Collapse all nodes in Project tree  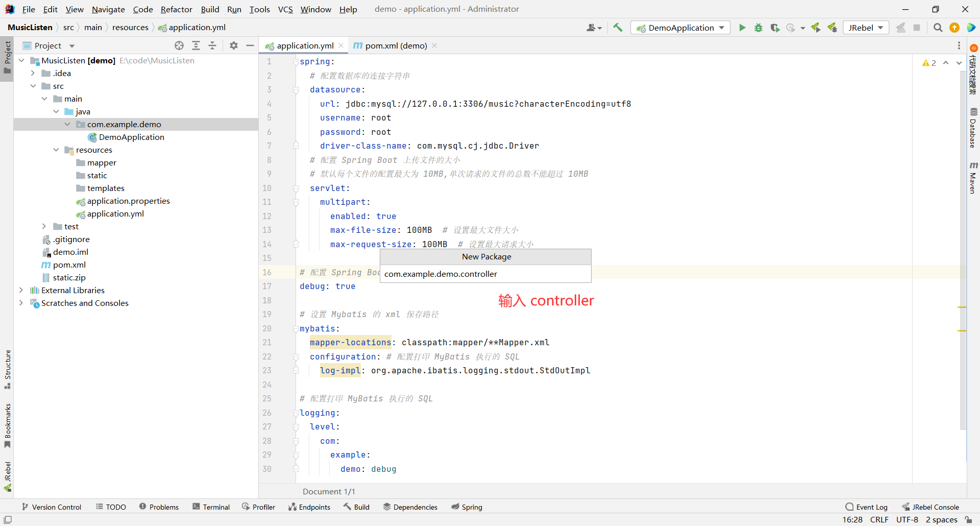pos(212,45)
